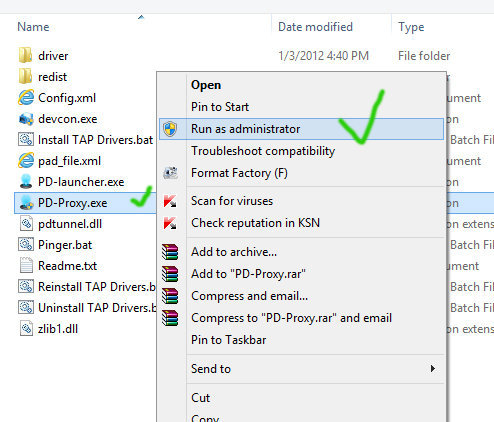
Task: Sort files by the Name column header
Action: 33,27
